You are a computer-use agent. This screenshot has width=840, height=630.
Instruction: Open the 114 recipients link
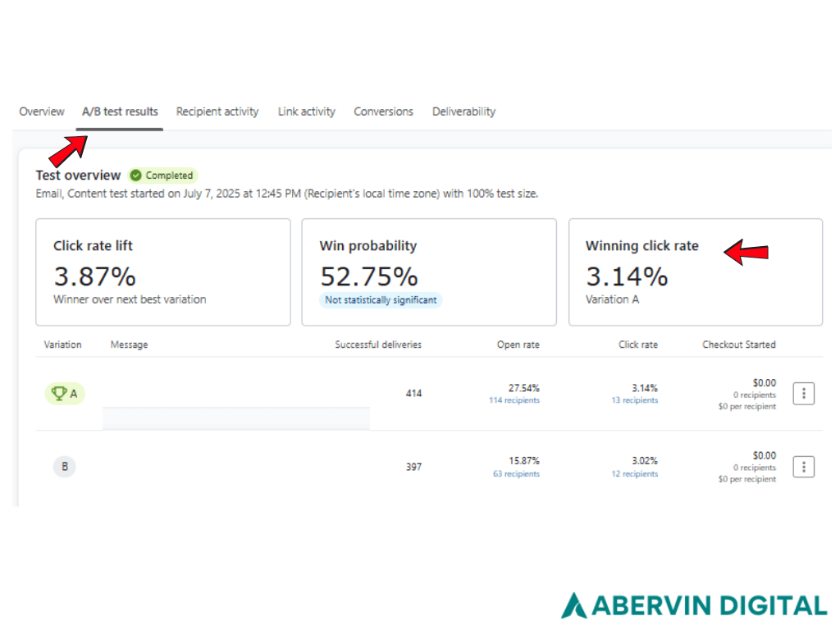pos(514,400)
